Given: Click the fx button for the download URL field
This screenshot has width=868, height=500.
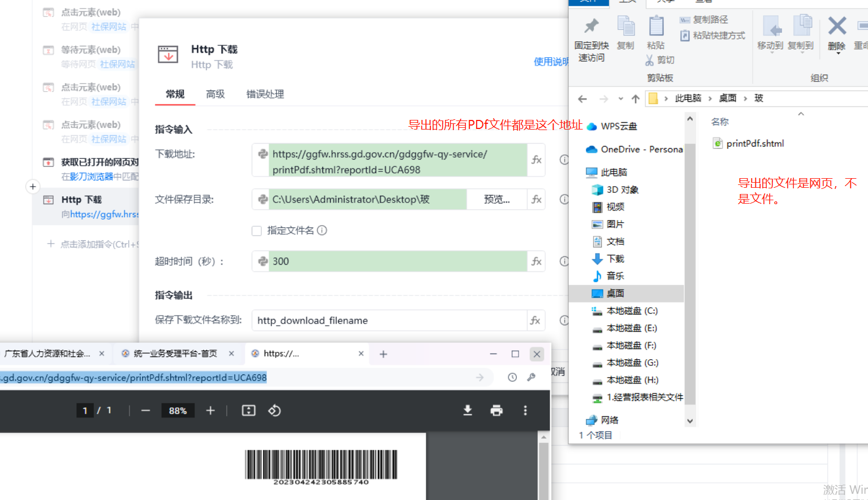Looking at the screenshot, I should 536,160.
